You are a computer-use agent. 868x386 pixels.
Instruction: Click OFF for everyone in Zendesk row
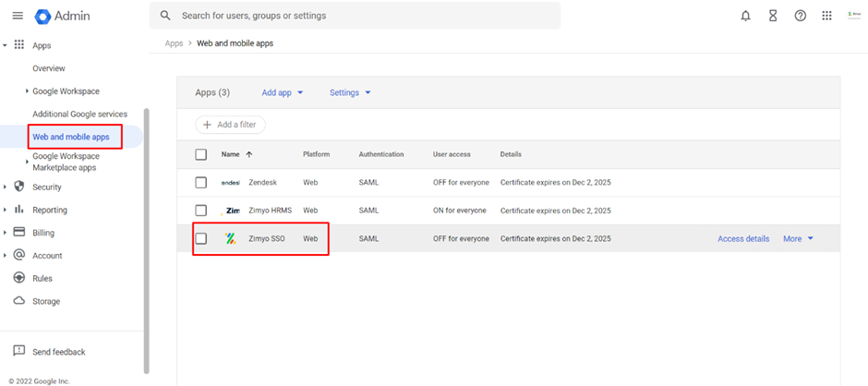tap(461, 183)
